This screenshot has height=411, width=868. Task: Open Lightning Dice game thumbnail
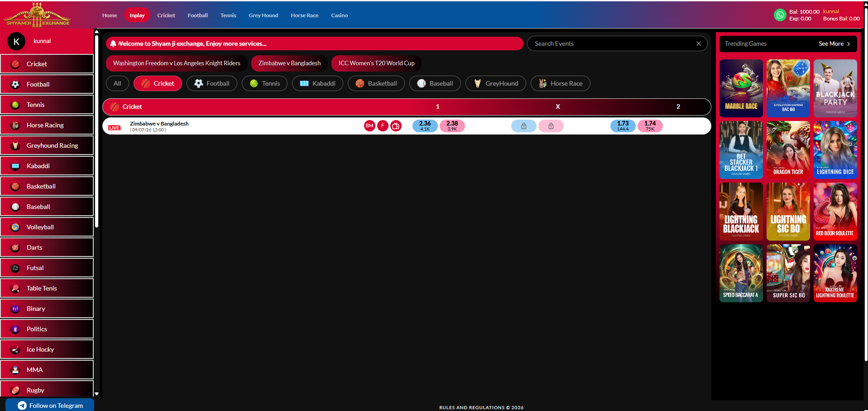click(x=835, y=150)
